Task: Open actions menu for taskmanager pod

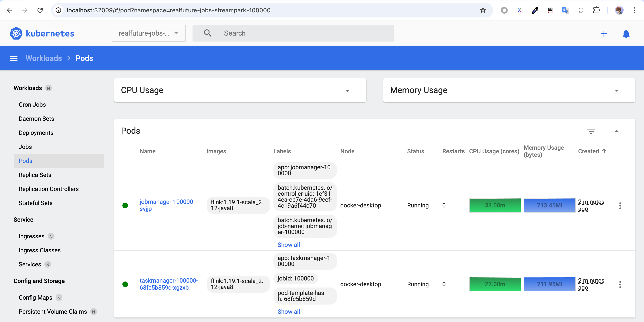Action: point(620,284)
